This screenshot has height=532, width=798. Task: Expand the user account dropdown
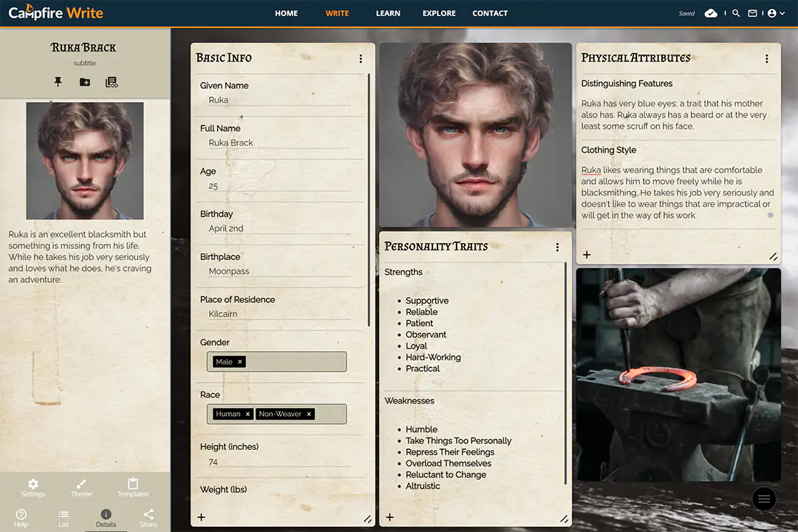[x=776, y=13]
